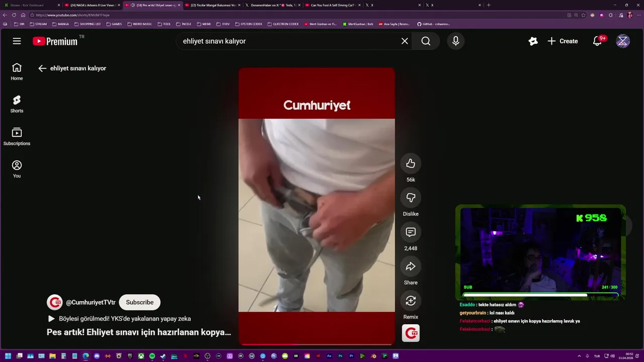Screen dimensions: 644x362
Task: Open the MEME bookmarks folder
Action: click(204, 24)
